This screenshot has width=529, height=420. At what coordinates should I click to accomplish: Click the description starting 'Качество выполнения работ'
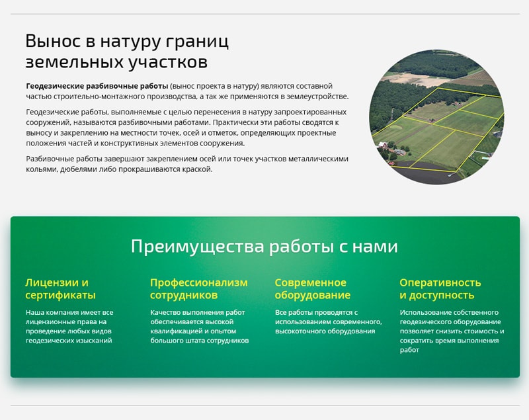tap(199, 326)
